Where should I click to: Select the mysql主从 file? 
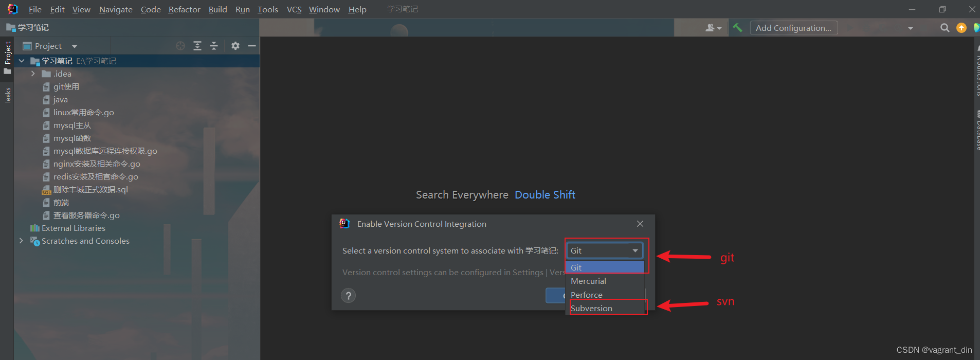tap(72, 125)
